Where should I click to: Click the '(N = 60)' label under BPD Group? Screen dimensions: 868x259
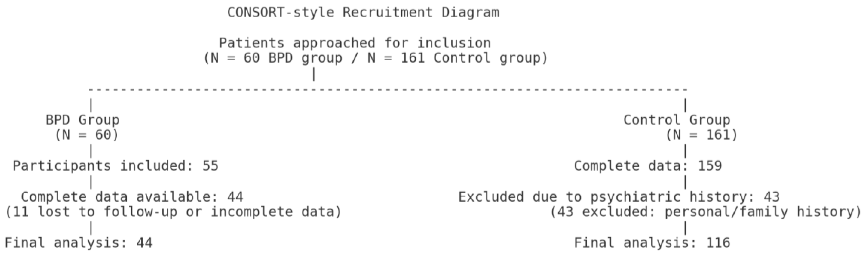(87, 135)
